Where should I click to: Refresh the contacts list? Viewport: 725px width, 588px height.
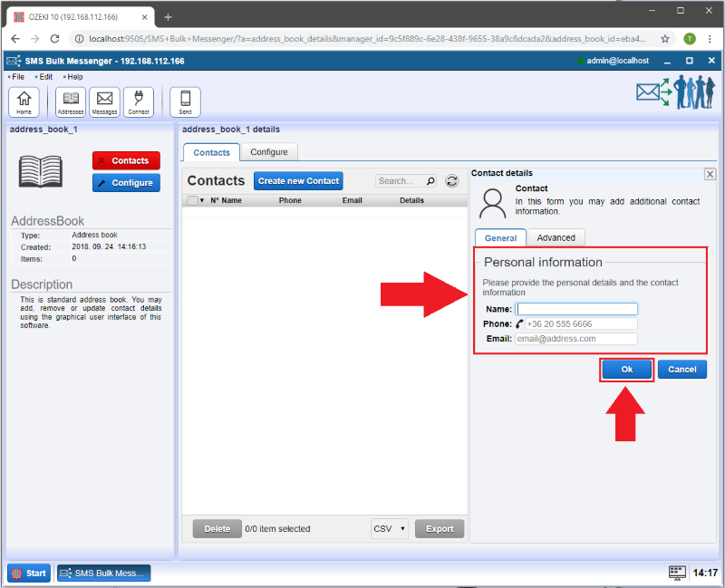[452, 181]
